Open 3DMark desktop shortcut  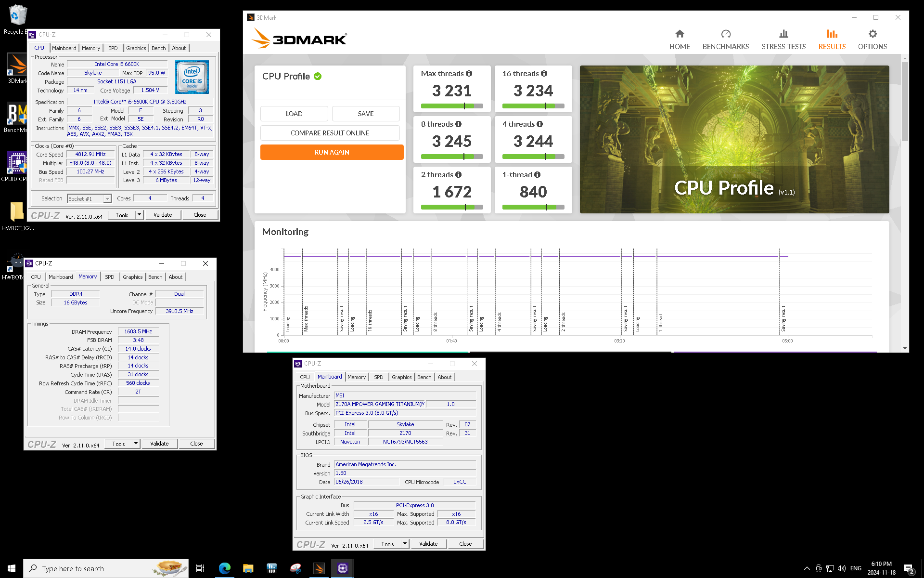[17, 68]
